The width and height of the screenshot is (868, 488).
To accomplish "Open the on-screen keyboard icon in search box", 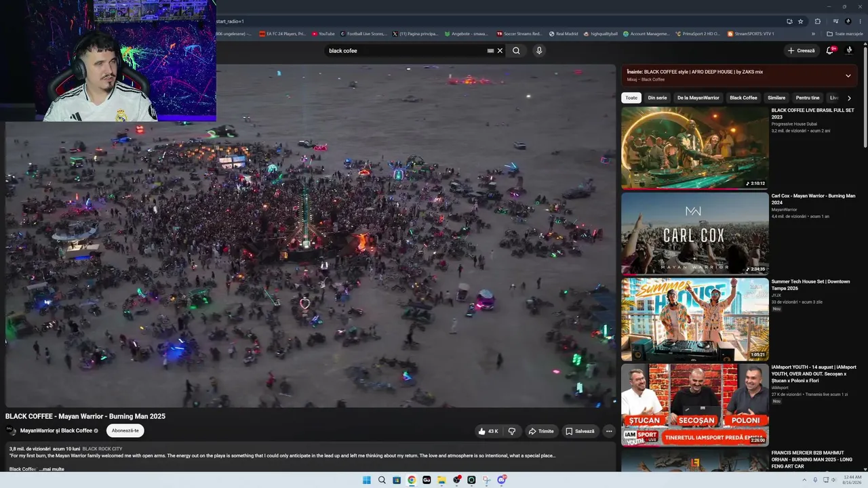I will (x=490, y=51).
